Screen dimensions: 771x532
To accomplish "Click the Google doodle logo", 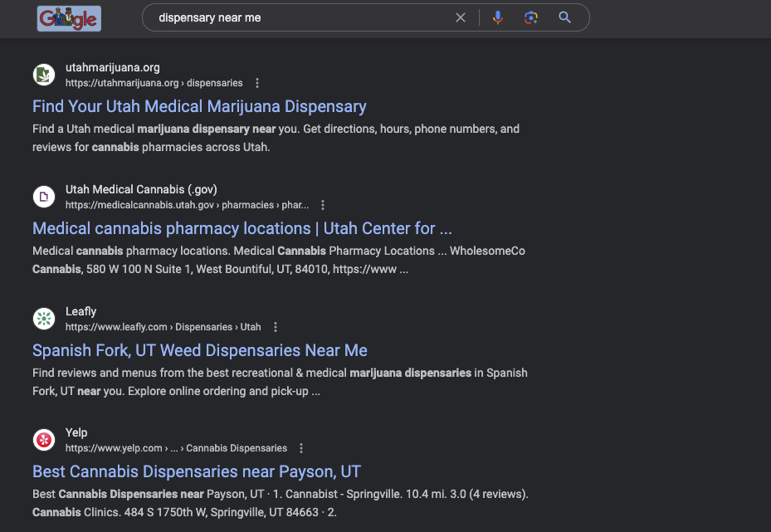I will point(70,19).
